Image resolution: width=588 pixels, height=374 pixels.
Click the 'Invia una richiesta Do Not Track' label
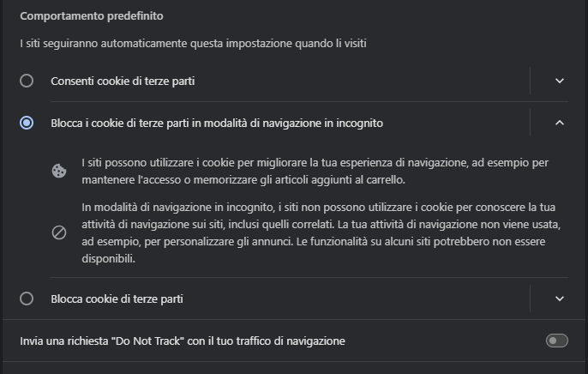(x=183, y=341)
